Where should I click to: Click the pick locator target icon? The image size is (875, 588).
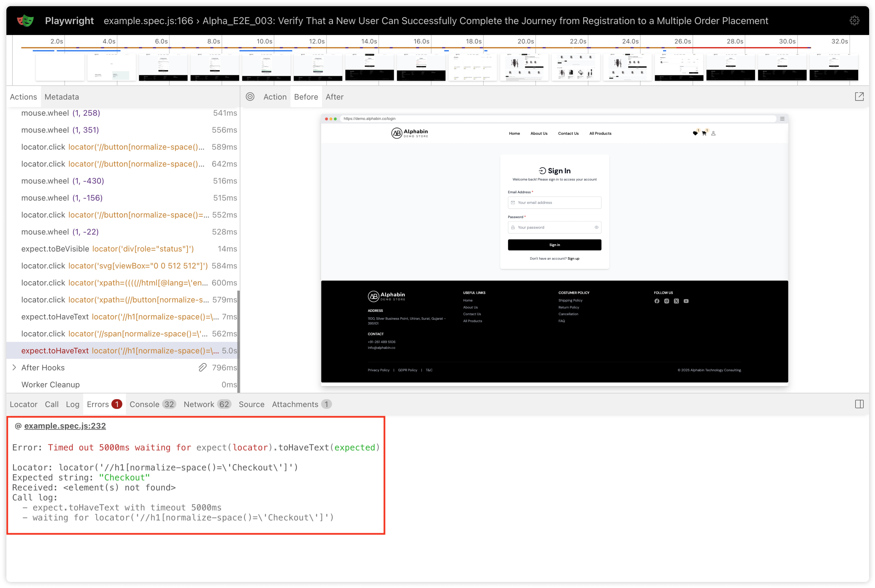tap(250, 97)
